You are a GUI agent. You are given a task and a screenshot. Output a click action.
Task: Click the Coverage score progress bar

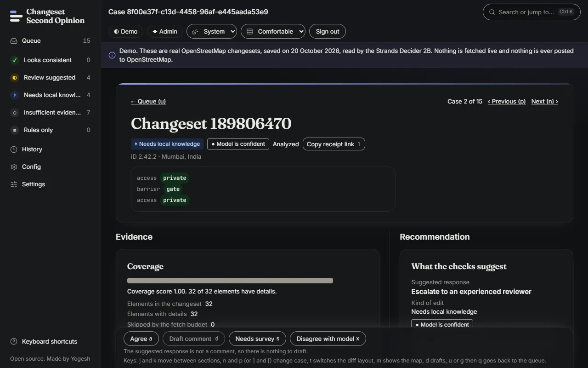click(x=230, y=281)
